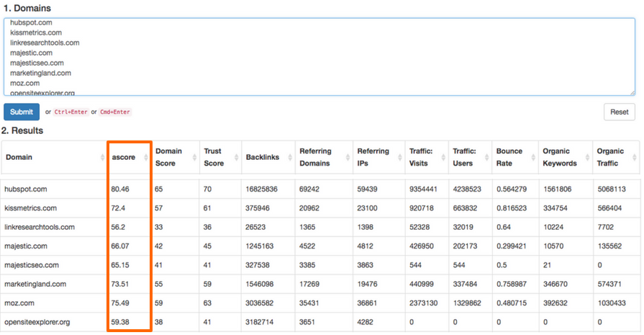Click traffic users value 1329862
644x335 pixels.
click(467, 303)
